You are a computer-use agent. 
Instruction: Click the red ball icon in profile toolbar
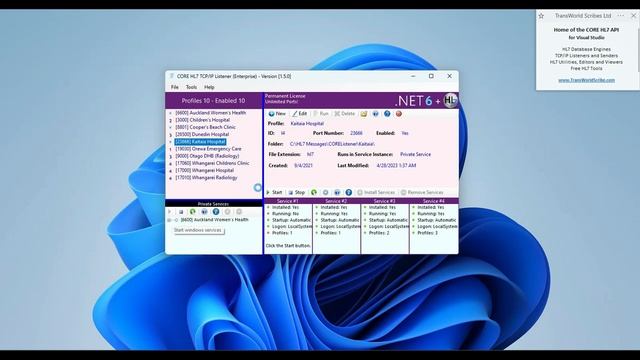[399, 113]
